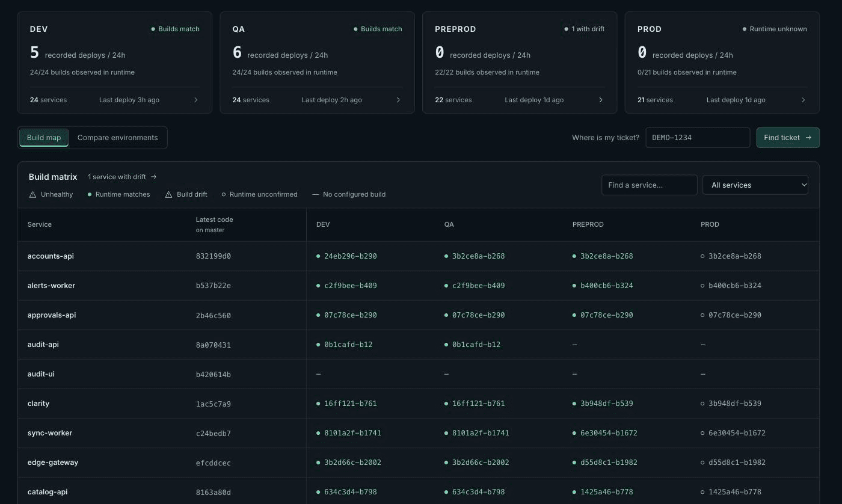This screenshot has height=504, width=842.
Task: Click the 'Runtime unknown' status dot on PROD card
Action: 744,29
